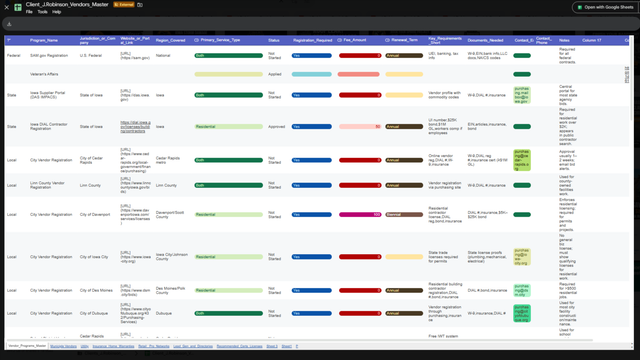Open Primary_Service_Type dropdown in SAM.gov Registration row

coord(229,56)
